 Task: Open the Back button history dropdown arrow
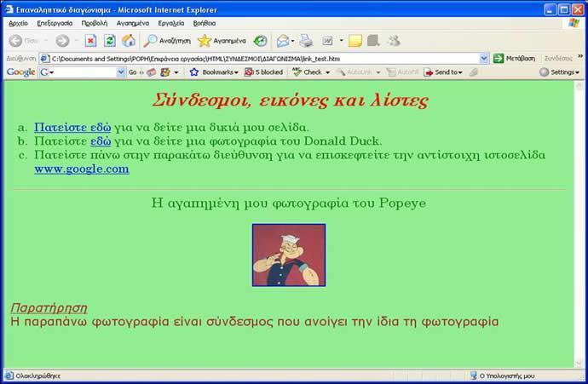pyautogui.click(x=45, y=41)
